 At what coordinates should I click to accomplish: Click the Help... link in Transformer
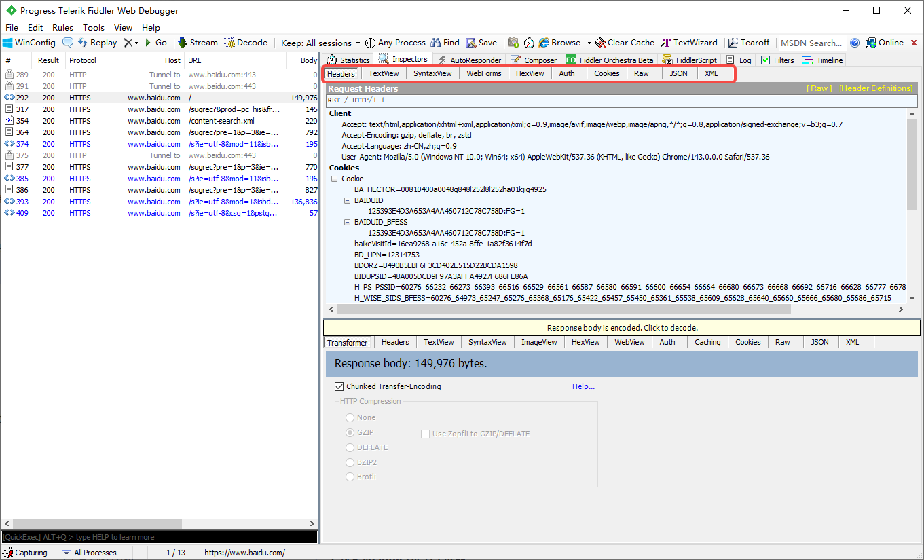(x=583, y=386)
